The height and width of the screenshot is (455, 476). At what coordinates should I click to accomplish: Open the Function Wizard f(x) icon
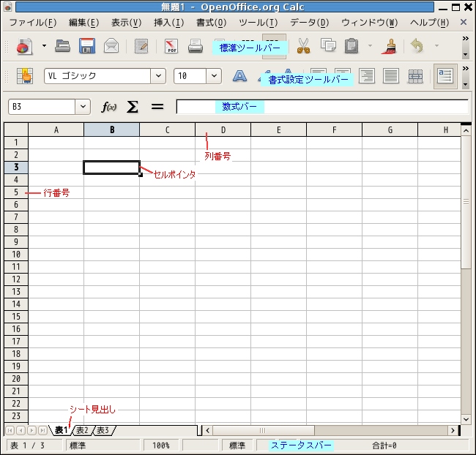pyautogui.click(x=108, y=107)
